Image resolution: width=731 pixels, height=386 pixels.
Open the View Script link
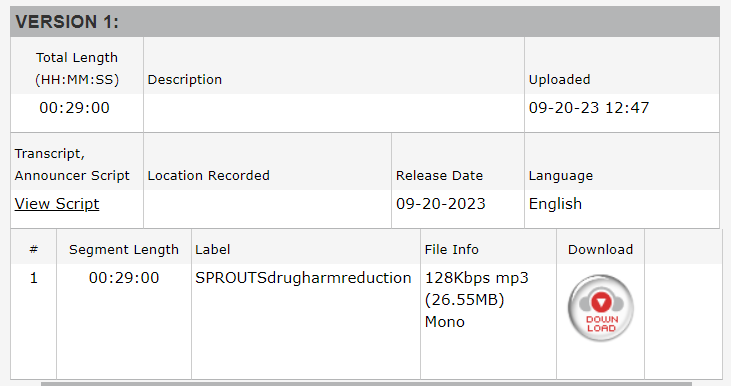(x=57, y=204)
